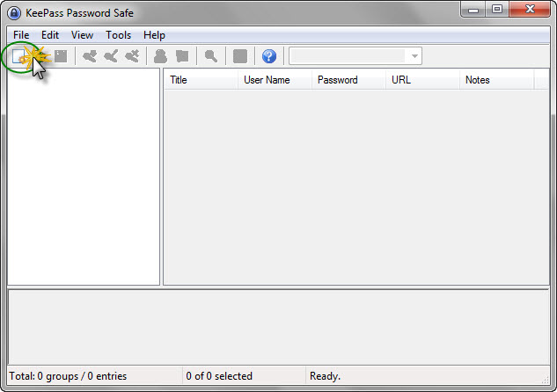557x392 pixels.
Task: Click the 'Total: 0 groups / 0 entries' status text
Action: coord(68,376)
